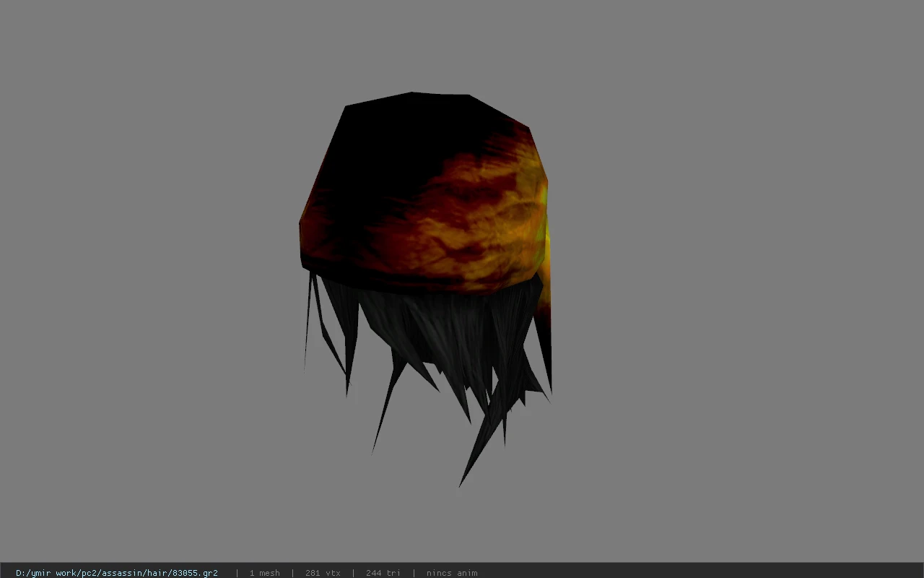Click the 'nincs anim' status entry
The width and height of the screenshot is (924, 578).
452,573
